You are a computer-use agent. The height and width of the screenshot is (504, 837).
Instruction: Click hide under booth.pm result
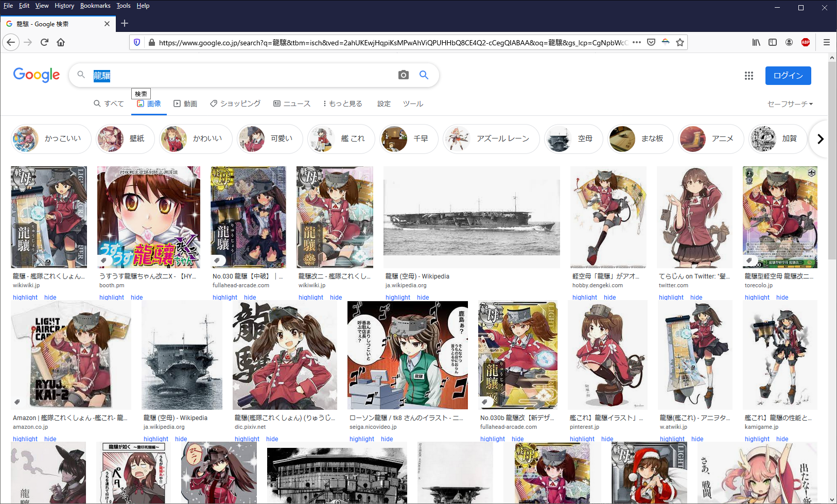point(137,298)
